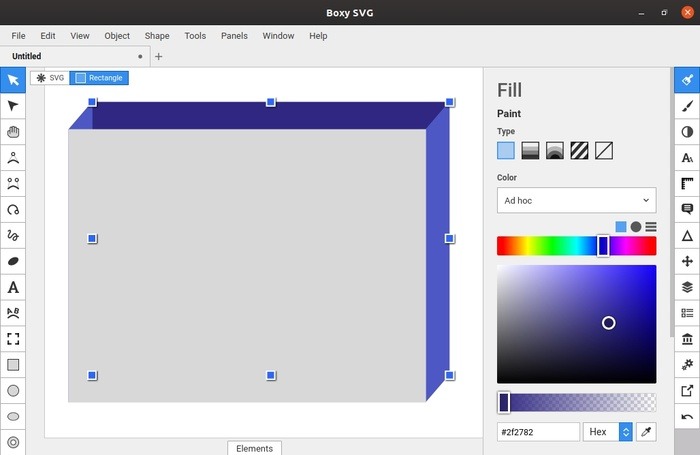The width and height of the screenshot is (700, 455).
Task: Switch to the Untitled document tab
Action: [x=75, y=56]
